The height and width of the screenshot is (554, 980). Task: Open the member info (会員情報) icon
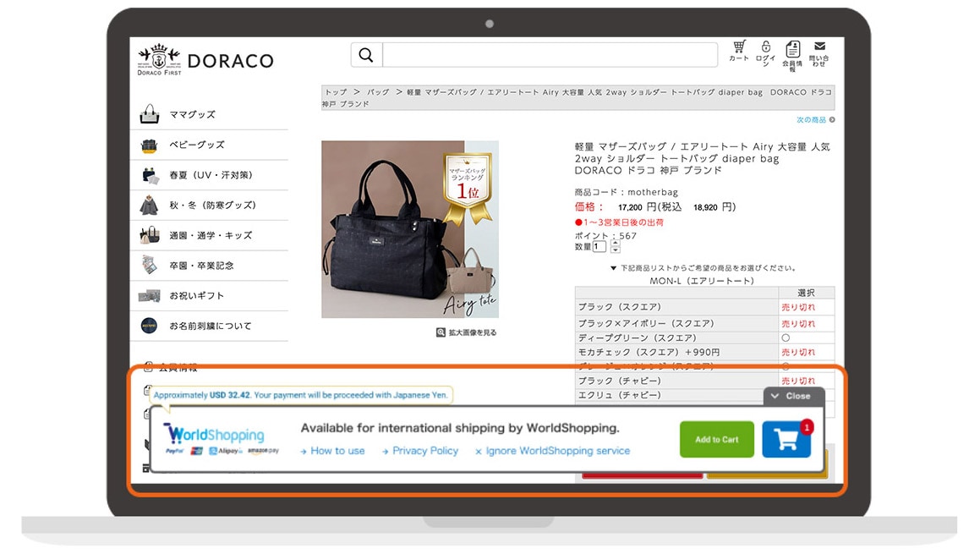792,57
